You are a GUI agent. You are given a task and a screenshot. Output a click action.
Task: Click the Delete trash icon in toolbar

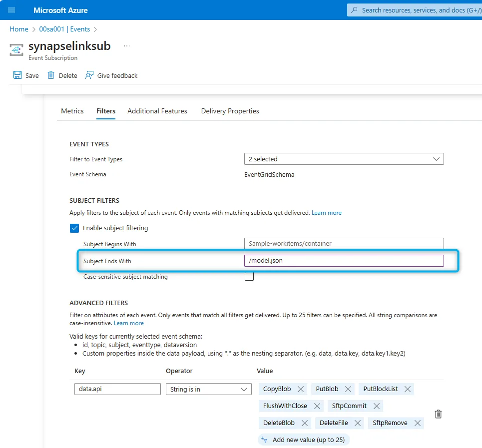51,75
